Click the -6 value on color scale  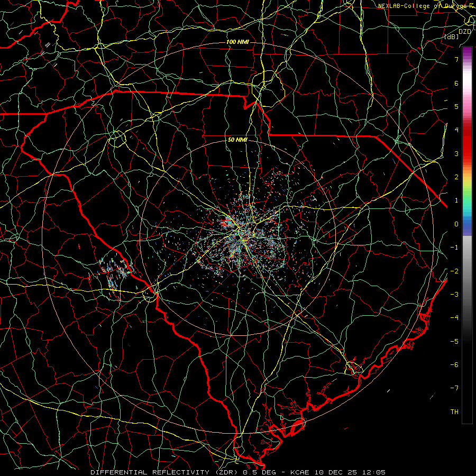(454, 364)
